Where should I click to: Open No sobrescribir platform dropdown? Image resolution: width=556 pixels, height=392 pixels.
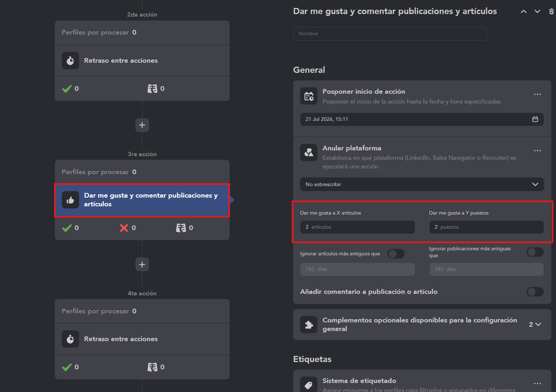[x=422, y=184]
